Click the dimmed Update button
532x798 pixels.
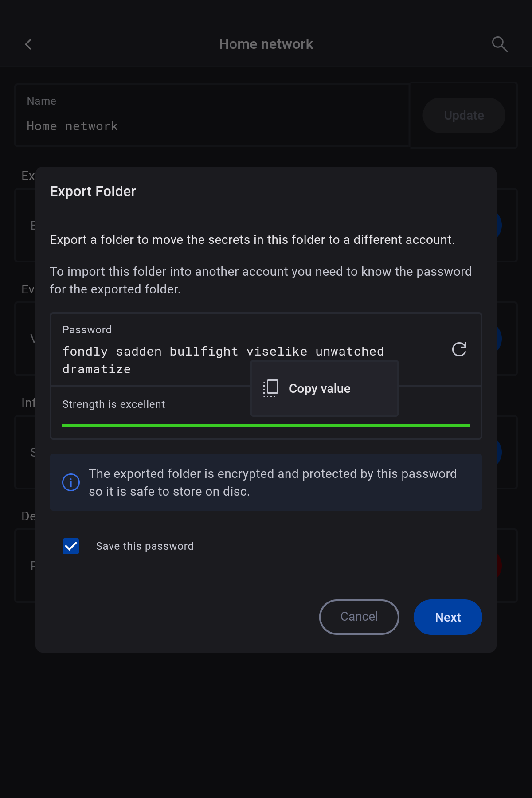tap(464, 115)
